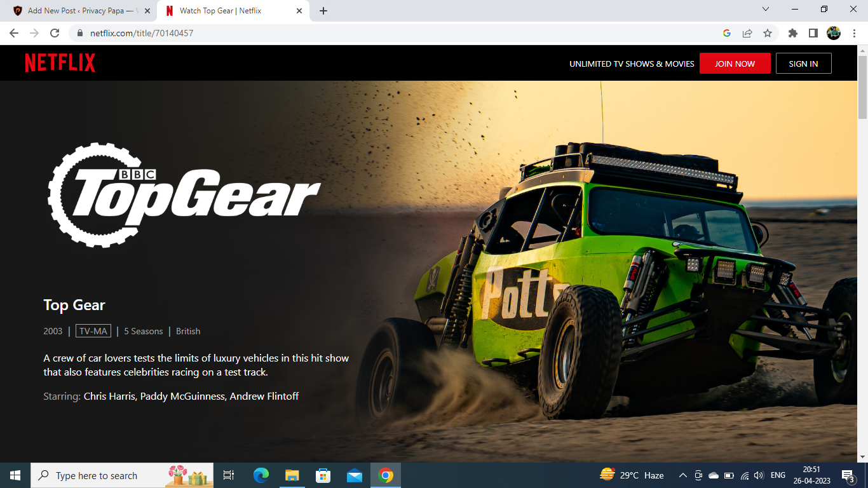Reload the Netflix page
Screen dimensions: 868x488
[55, 33]
